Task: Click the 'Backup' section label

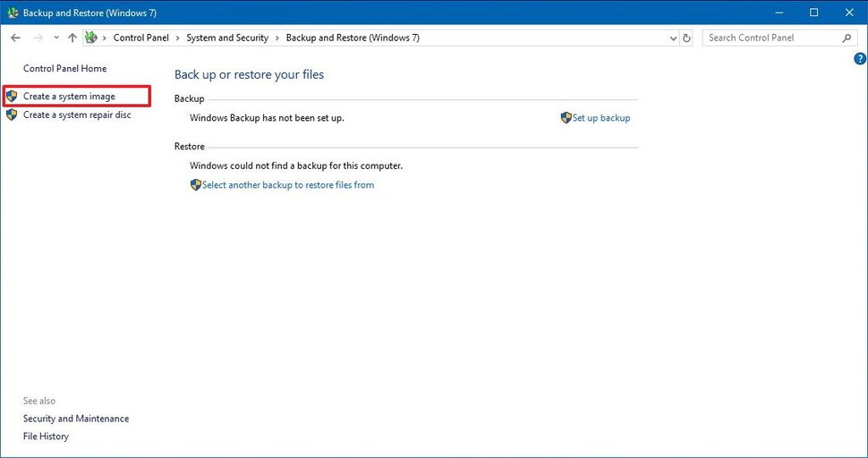Action: tap(190, 98)
